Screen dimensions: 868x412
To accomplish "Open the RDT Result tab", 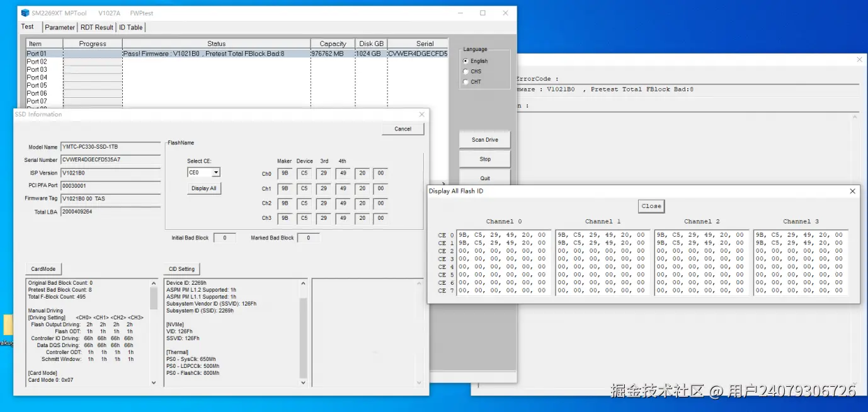I will [x=97, y=27].
